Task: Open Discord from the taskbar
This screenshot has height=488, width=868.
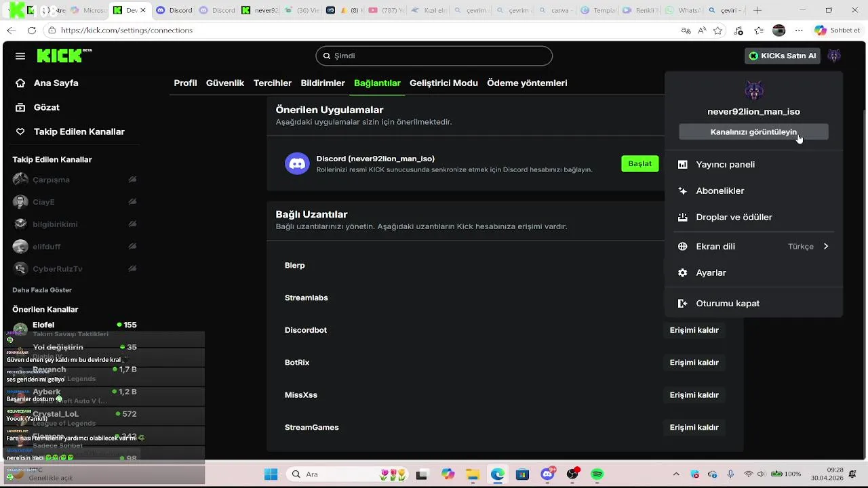Action: pyautogui.click(x=548, y=474)
